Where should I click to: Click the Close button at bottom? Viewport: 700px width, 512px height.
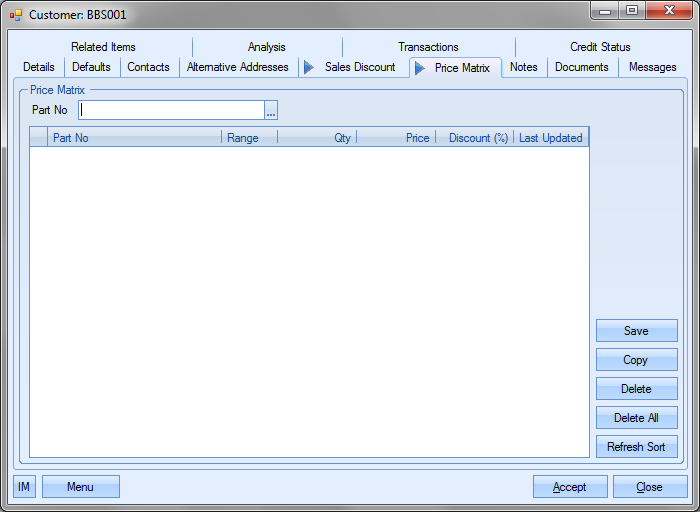click(x=650, y=487)
